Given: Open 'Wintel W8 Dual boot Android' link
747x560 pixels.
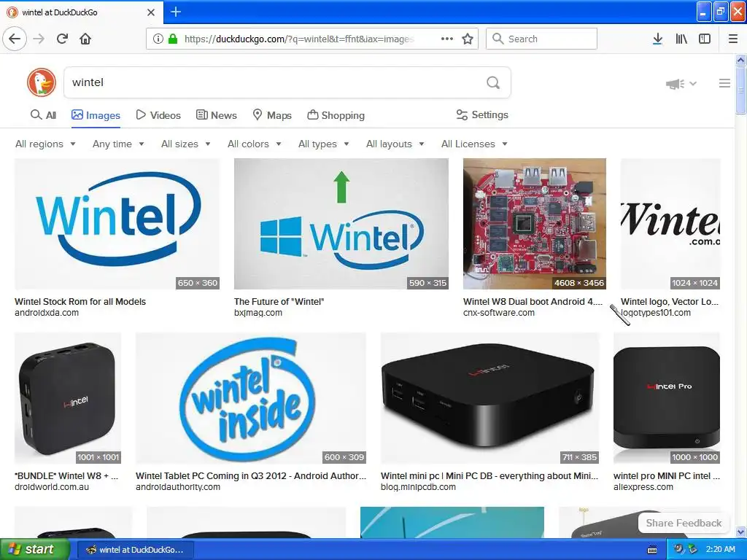Looking at the screenshot, I should coord(533,301).
